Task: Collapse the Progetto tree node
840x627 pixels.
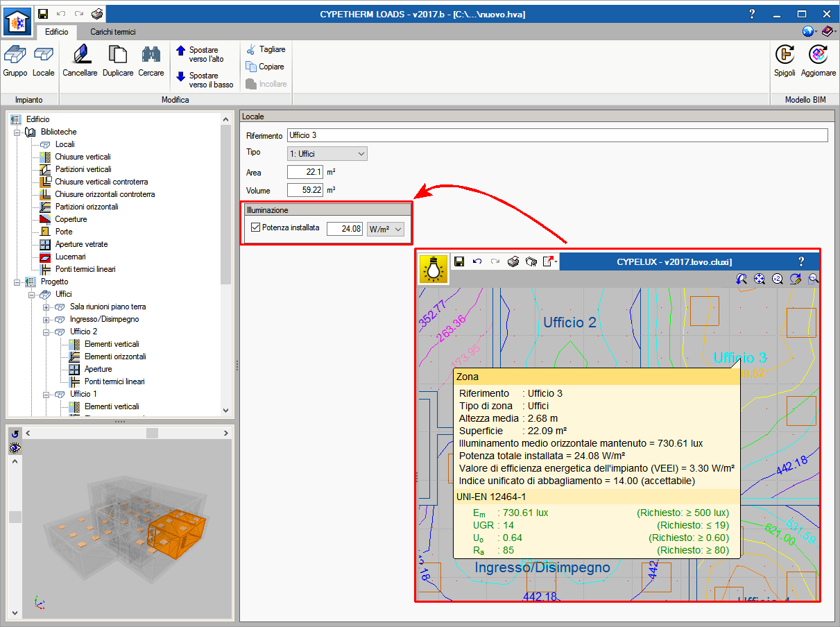Action: click(17, 282)
